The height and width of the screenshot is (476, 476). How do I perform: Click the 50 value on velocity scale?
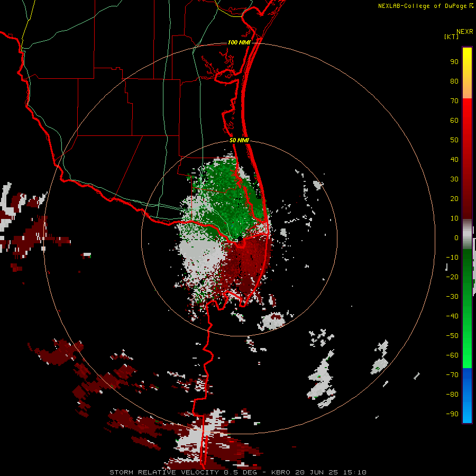click(x=454, y=140)
